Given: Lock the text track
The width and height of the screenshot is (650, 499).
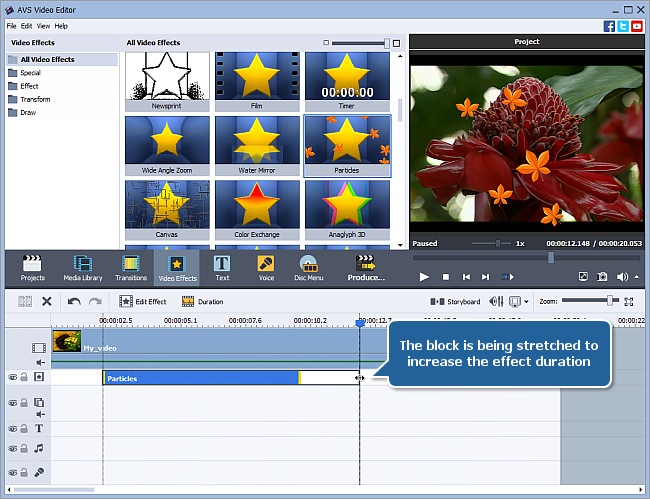Looking at the screenshot, I should (24, 428).
